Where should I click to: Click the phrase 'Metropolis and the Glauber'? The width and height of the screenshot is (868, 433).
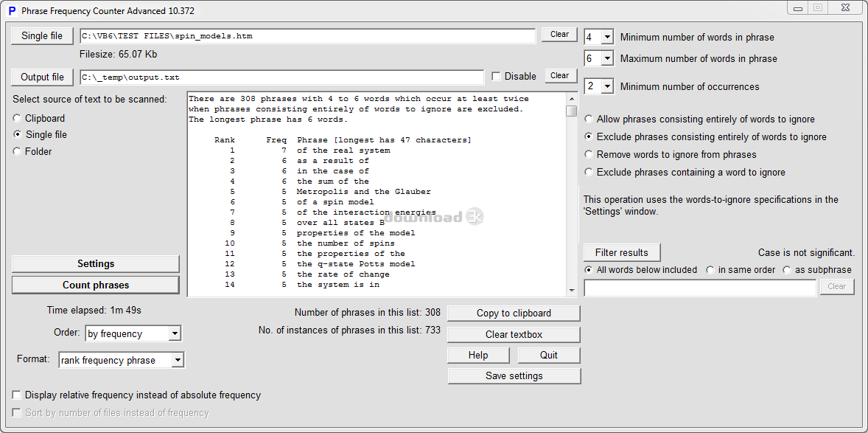(x=364, y=192)
